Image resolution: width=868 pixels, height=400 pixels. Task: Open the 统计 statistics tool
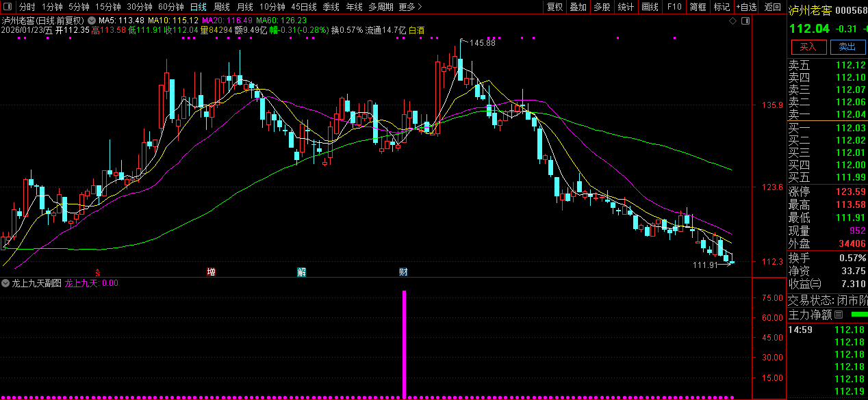tap(626, 7)
